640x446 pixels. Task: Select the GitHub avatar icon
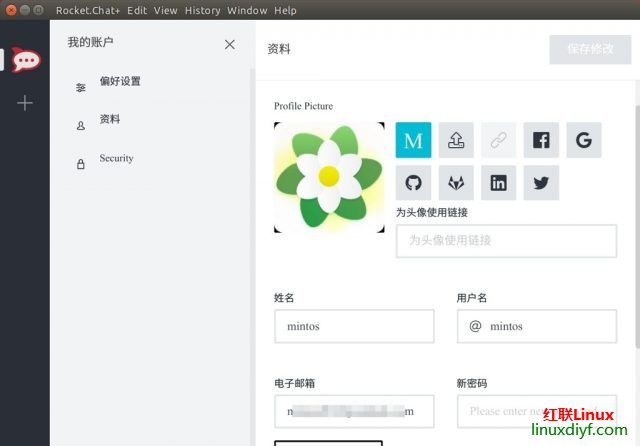[413, 183]
